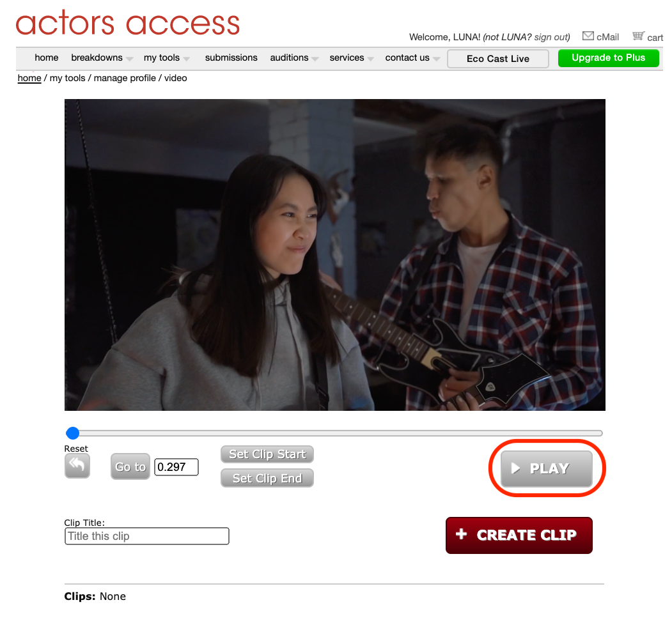Play the video with PLAY button

547,468
